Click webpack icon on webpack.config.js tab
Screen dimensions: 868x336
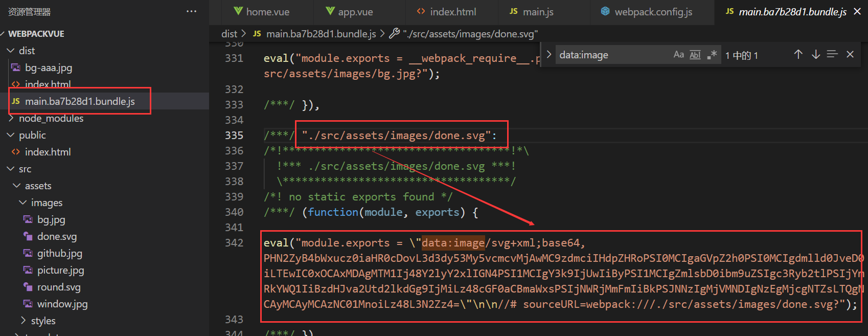coord(605,11)
